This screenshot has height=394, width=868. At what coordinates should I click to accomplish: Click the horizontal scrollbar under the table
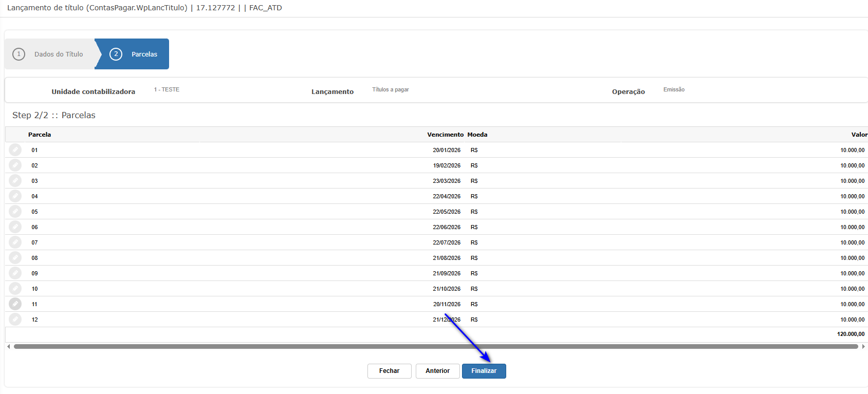coord(435,347)
